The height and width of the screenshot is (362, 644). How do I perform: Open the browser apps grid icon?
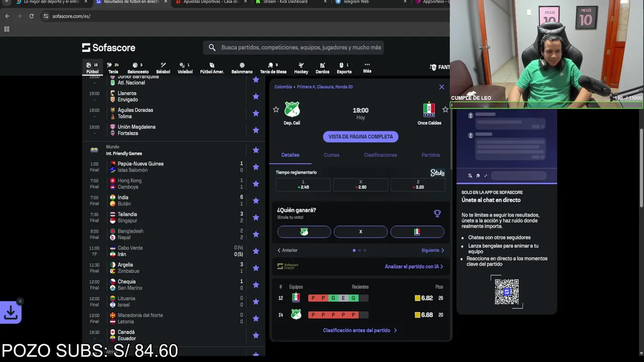[x=7, y=29]
